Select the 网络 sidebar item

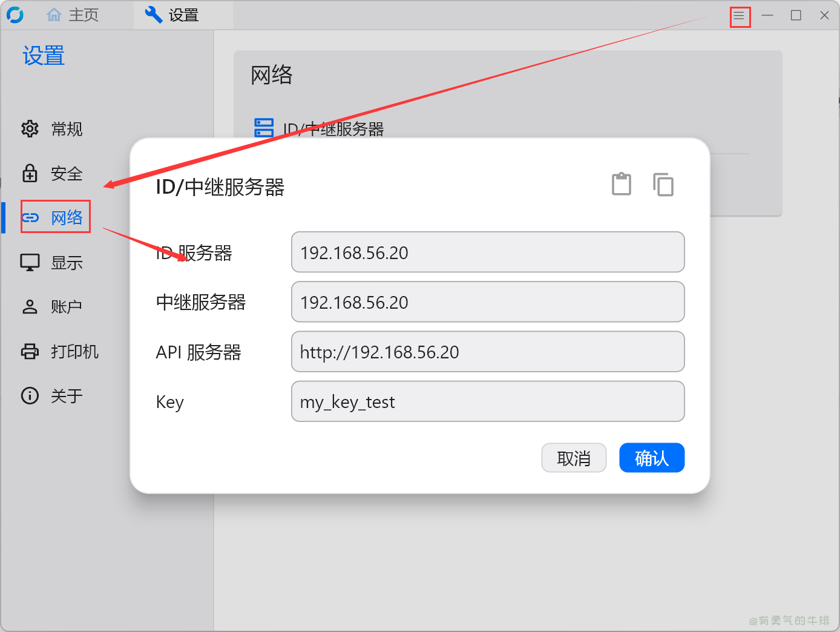point(56,217)
